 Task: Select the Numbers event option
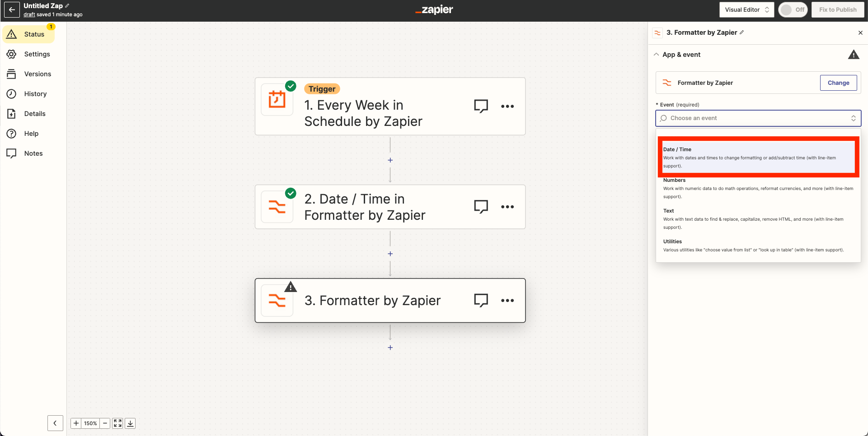coord(758,188)
